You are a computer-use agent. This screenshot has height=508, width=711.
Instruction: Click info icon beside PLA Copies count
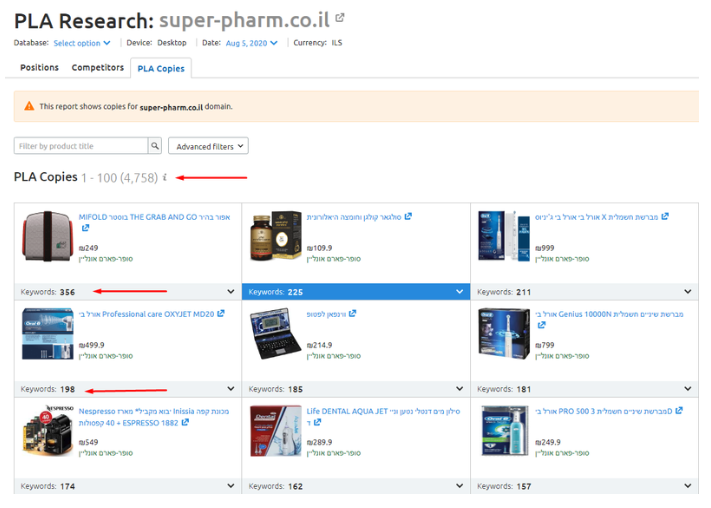pos(165,177)
